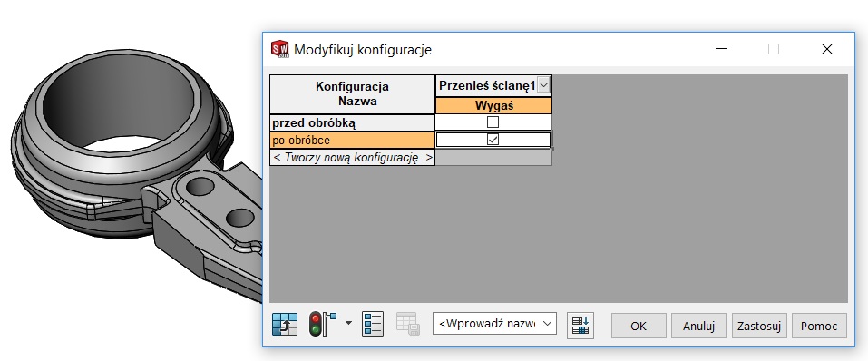Click the OK button
The image size is (868, 361).
point(639,326)
